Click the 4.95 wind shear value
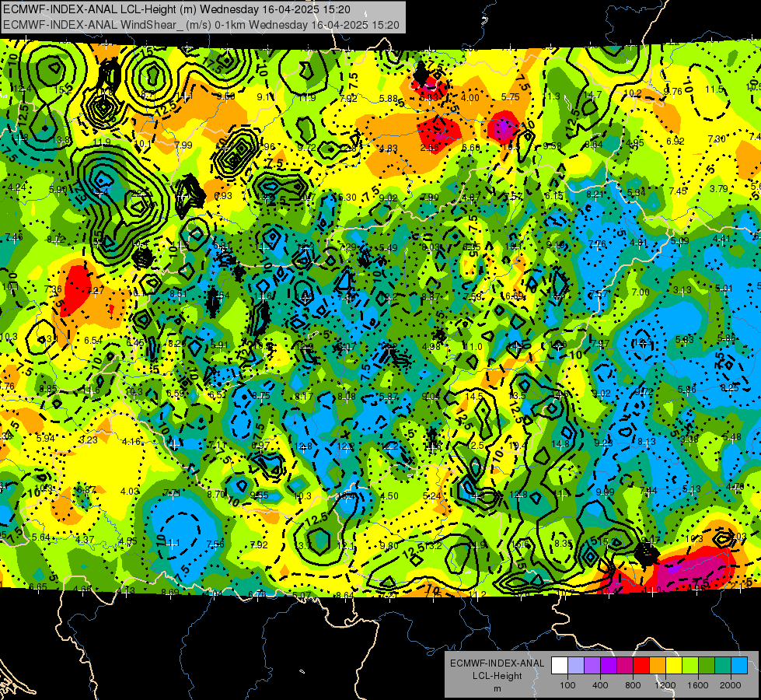This screenshot has height=700, width=761. tap(635, 143)
